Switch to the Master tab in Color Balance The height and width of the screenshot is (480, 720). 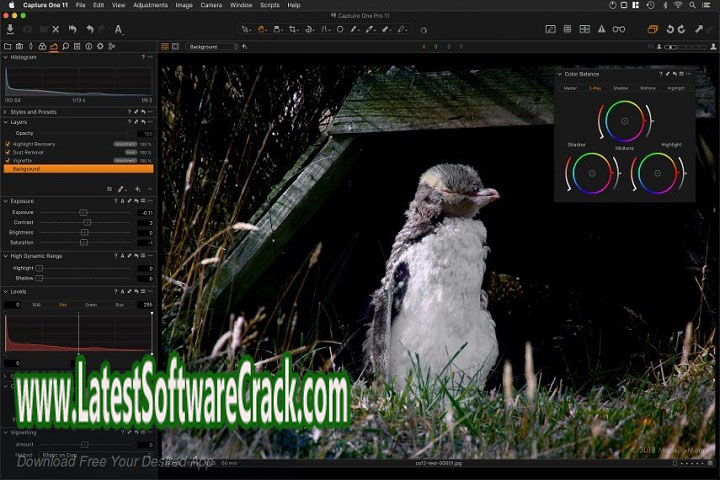(x=570, y=88)
